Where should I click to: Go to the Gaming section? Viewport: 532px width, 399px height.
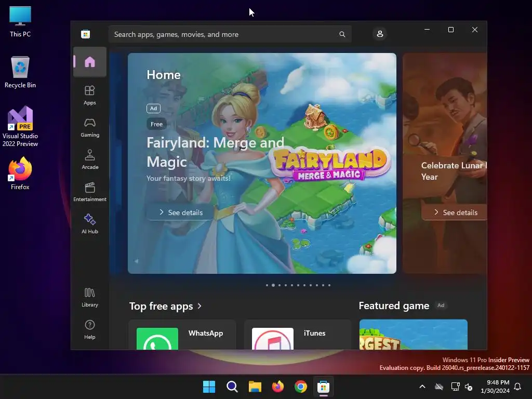point(90,128)
